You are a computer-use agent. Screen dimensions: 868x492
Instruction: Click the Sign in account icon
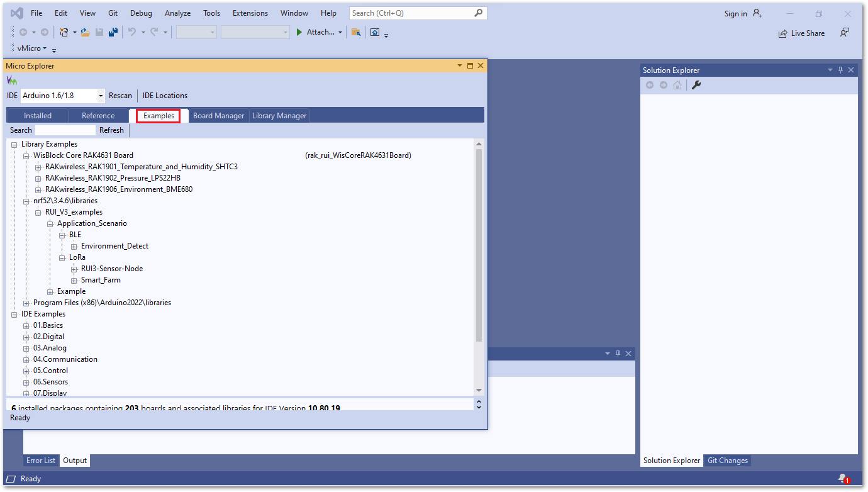757,13
